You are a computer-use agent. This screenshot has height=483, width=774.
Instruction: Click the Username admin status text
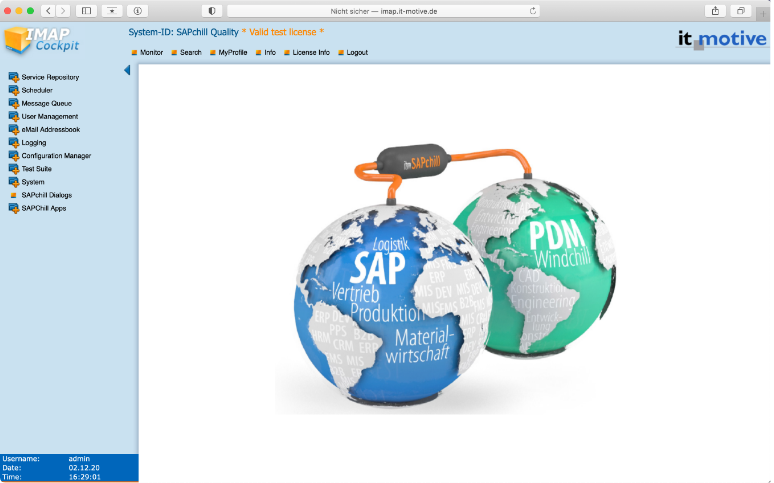tap(46, 459)
